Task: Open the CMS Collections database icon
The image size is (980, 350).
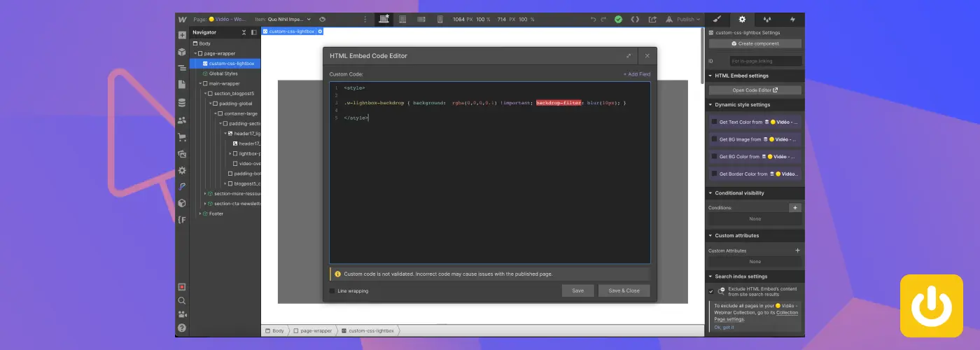Action: tap(182, 102)
